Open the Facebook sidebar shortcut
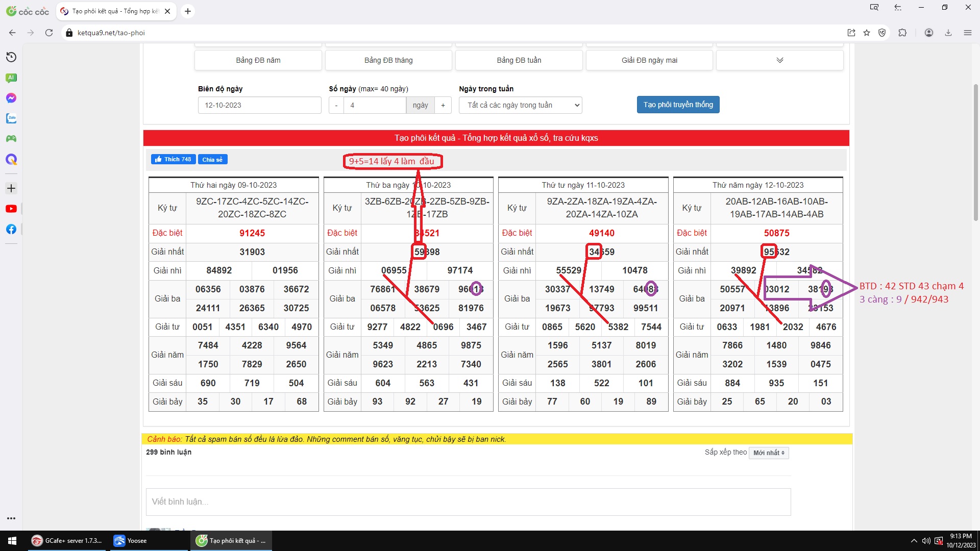Screen dimensions: 980x551 point(11,229)
